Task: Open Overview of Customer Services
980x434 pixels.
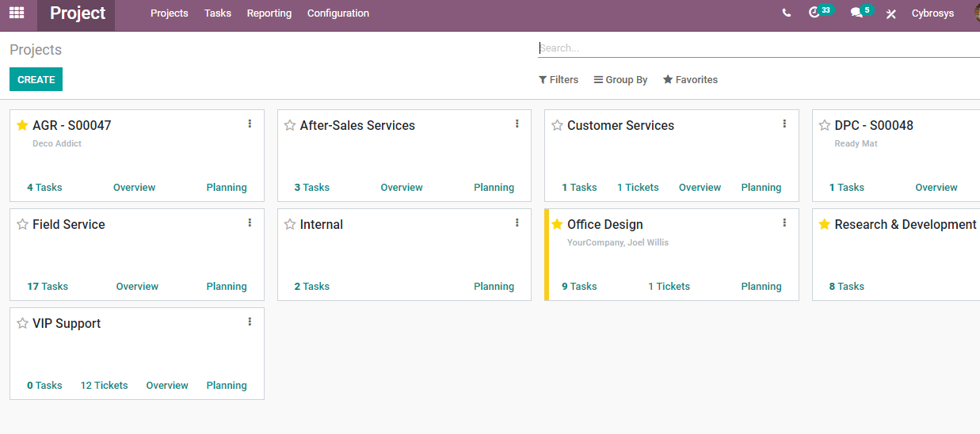Action: (700, 188)
